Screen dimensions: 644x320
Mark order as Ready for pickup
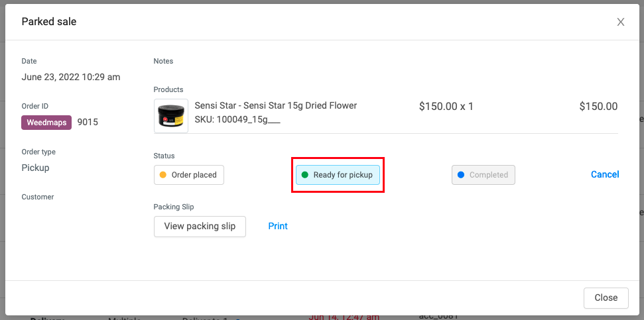338,175
